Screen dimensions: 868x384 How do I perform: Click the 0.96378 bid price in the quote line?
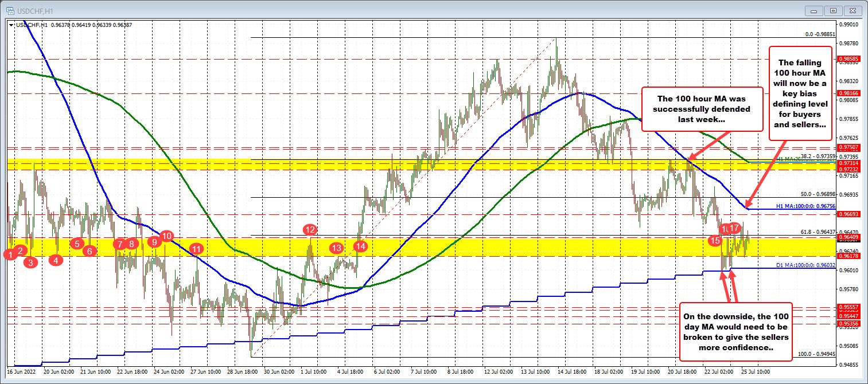(60, 25)
